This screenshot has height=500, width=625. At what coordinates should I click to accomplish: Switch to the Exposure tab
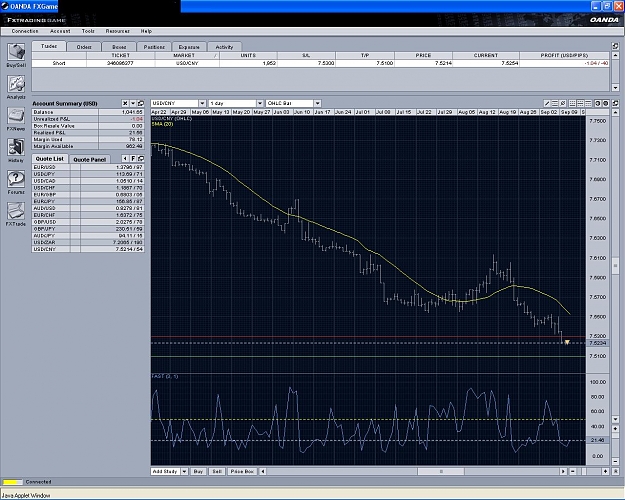189,47
